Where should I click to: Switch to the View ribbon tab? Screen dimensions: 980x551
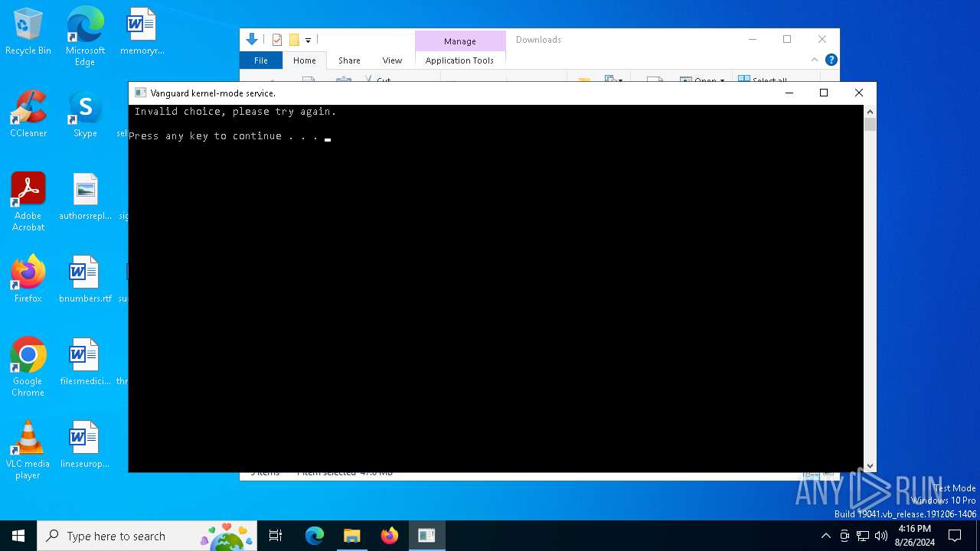(392, 60)
